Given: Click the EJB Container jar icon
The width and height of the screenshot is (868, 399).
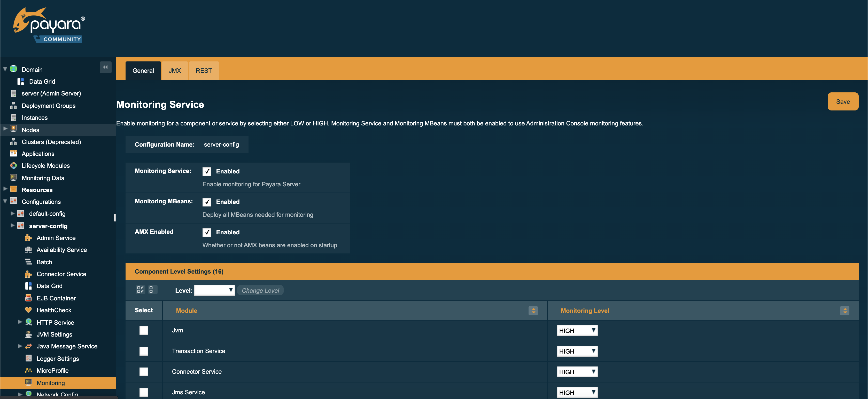Looking at the screenshot, I should (x=28, y=298).
